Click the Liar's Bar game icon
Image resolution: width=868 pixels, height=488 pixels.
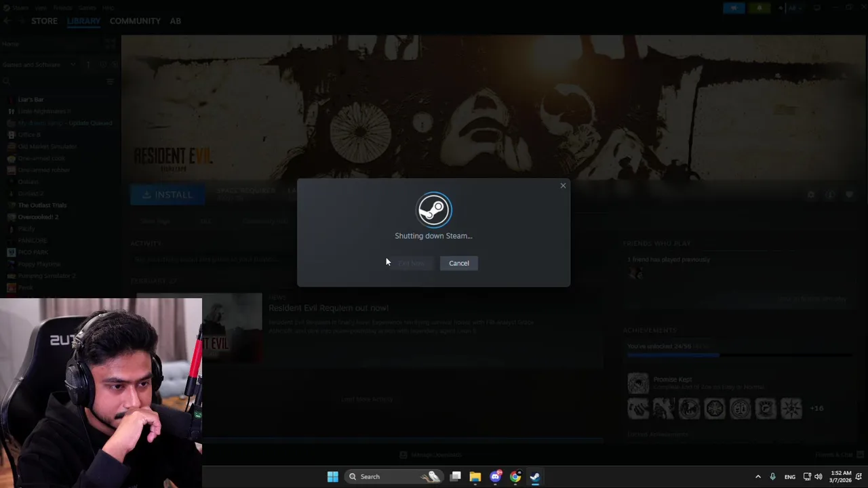(11, 100)
